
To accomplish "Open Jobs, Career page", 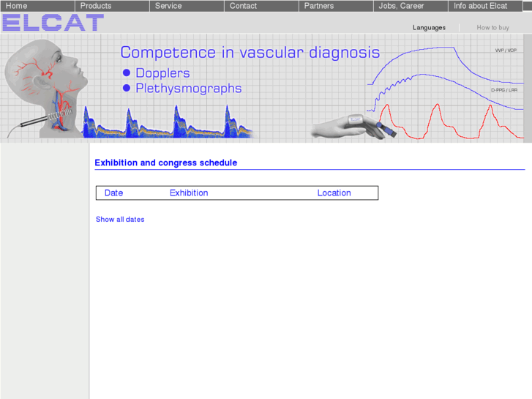I will point(411,6).
